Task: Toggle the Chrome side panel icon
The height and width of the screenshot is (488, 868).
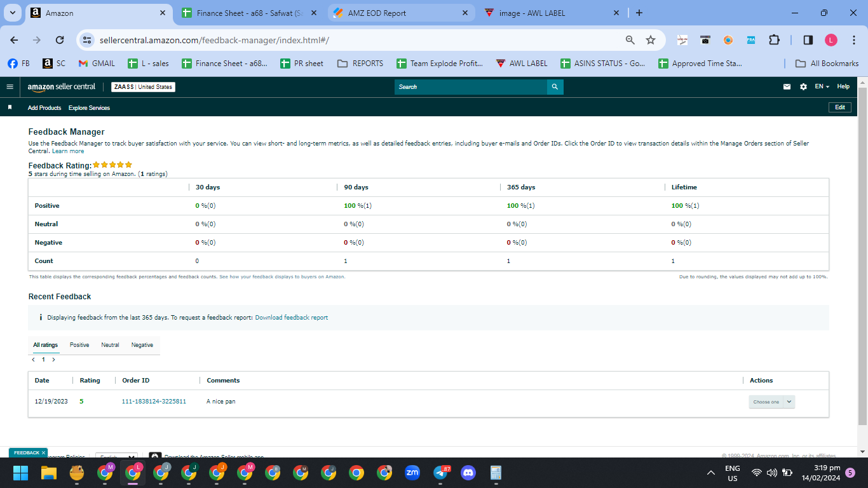Action: pyautogui.click(x=808, y=39)
